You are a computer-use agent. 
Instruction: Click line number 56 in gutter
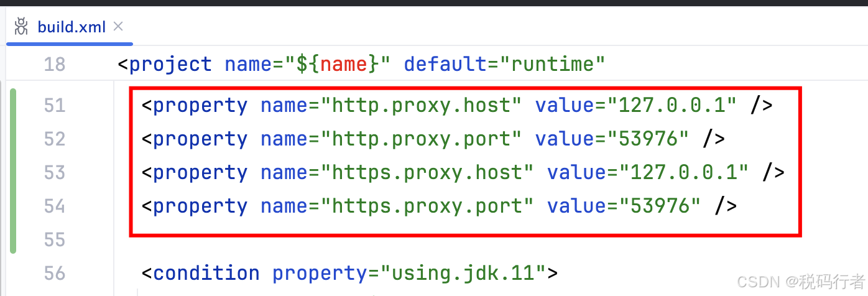point(55,273)
